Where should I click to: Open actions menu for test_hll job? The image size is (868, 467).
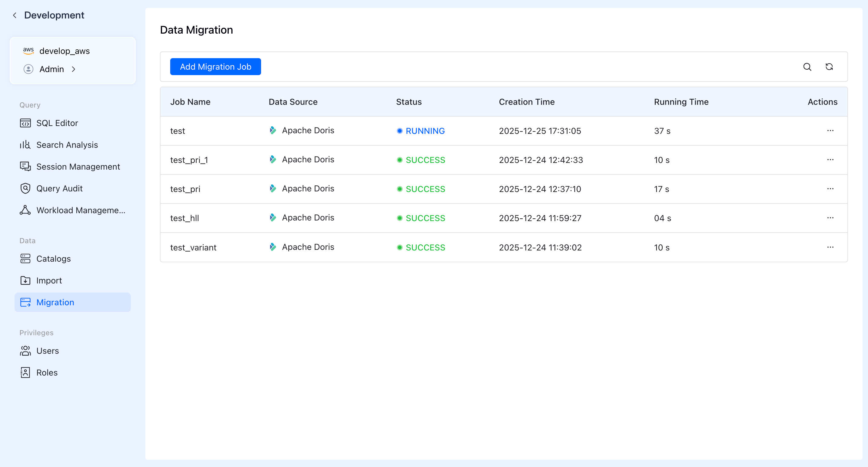830,218
